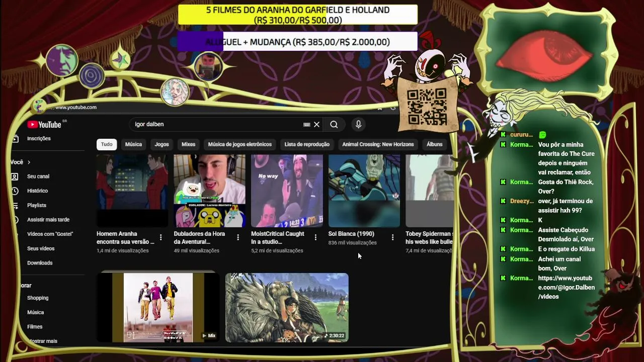Filter results by Jogos chip
644x362 pixels.
(162, 144)
